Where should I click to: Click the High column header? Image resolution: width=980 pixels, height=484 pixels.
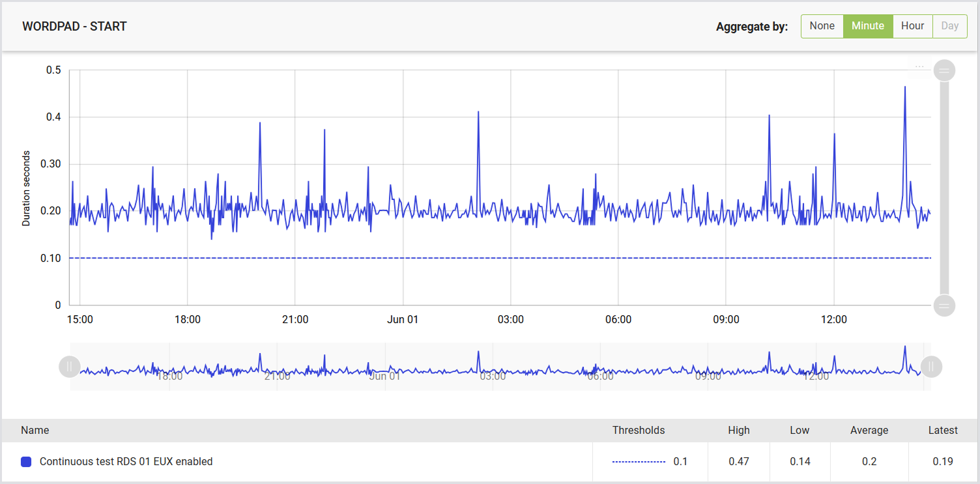coord(739,430)
